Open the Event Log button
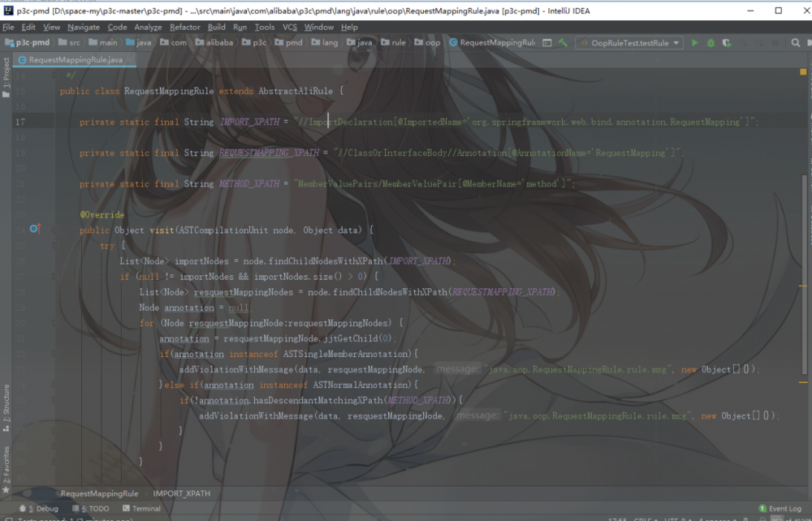812x521 pixels. pyautogui.click(x=780, y=509)
